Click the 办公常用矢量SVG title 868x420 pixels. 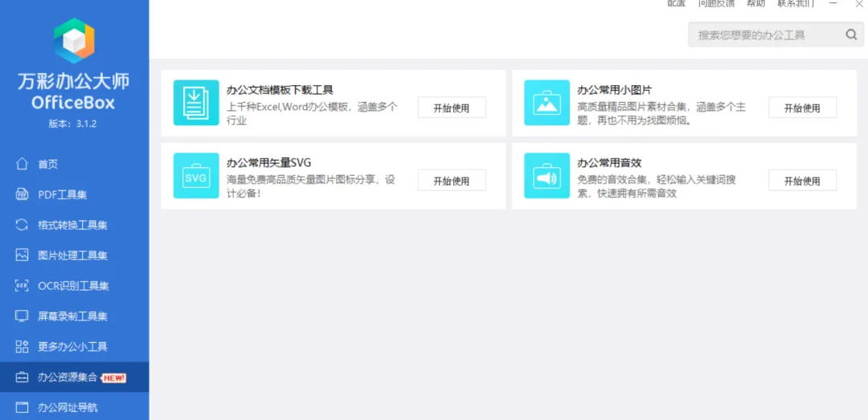[269, 163]
